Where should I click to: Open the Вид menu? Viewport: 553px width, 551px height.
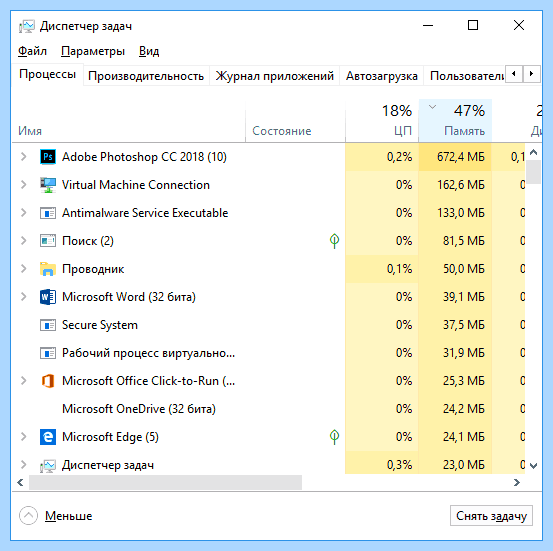coord(149,52)
